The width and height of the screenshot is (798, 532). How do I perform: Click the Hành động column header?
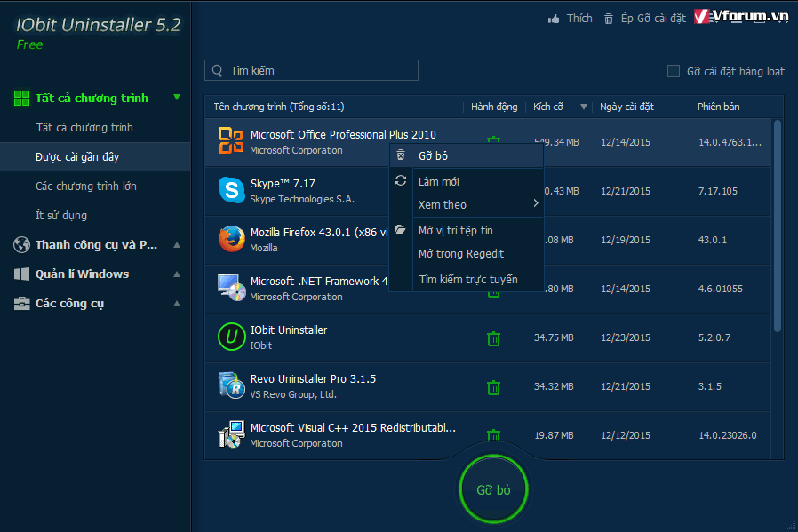tap(494, 107)
